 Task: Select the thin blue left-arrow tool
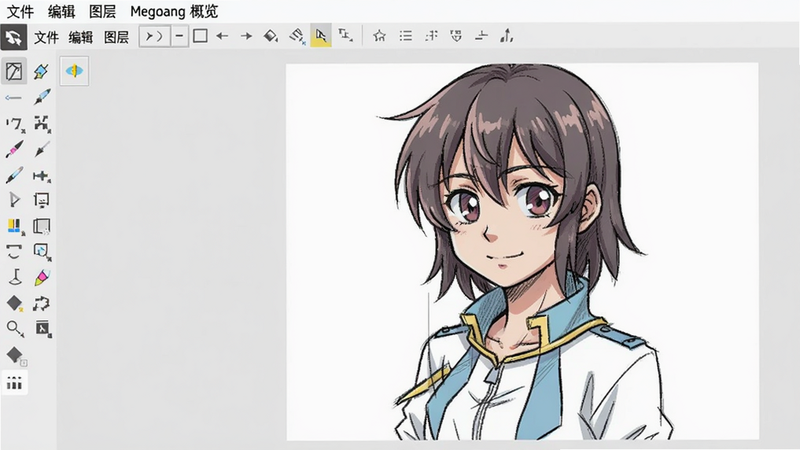click(13, 97)
